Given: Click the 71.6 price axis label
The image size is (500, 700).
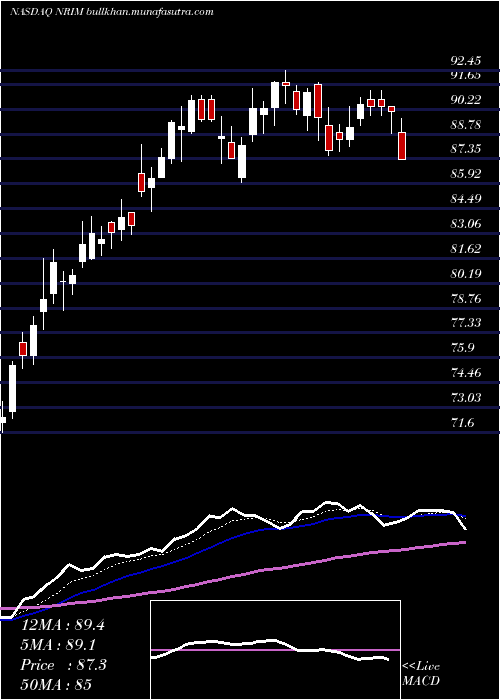Looking at the screenshot, I should tap(462, 422).
